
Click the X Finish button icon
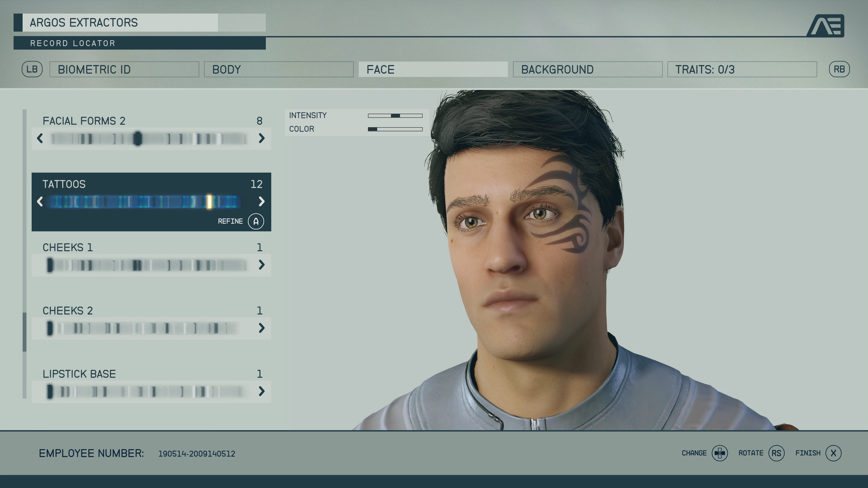[x=833, y=453]
